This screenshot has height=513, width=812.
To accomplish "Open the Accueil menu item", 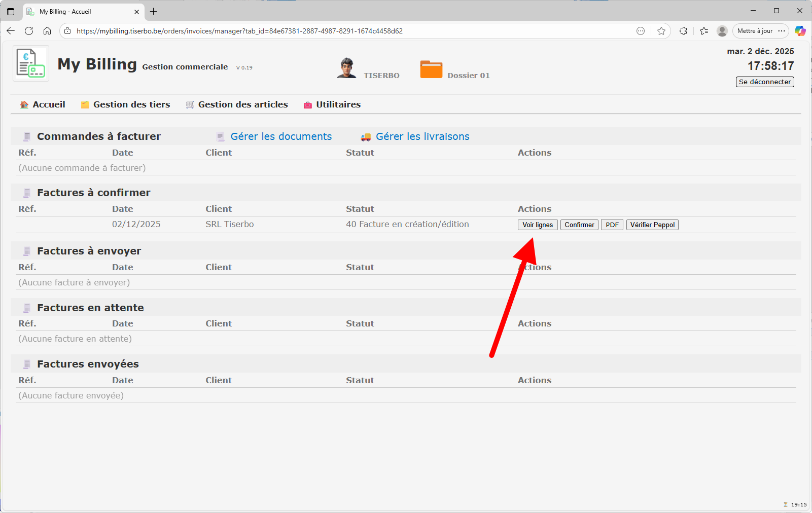I will click(x=49, y=104).
